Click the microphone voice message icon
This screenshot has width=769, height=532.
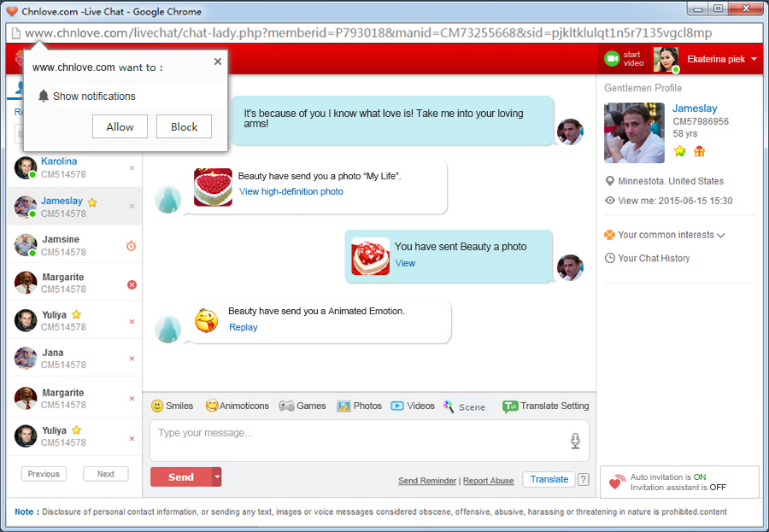point(575,441)
